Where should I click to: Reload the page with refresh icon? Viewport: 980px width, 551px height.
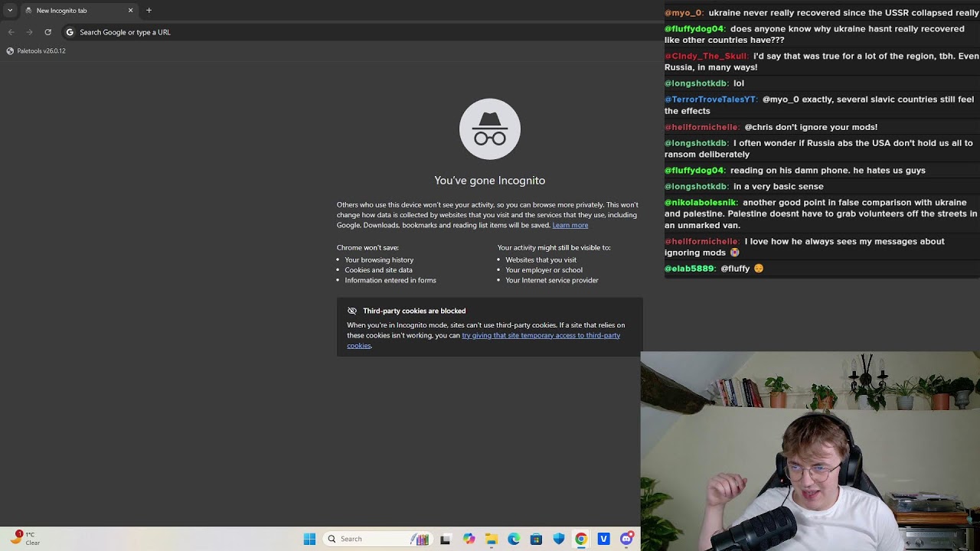click(47, 32)
